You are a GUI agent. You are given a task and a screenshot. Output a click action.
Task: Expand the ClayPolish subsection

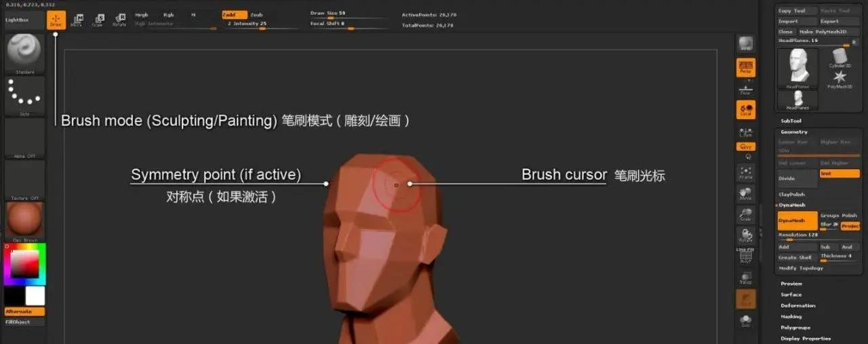pyautogui.click(x=792, y=195)
